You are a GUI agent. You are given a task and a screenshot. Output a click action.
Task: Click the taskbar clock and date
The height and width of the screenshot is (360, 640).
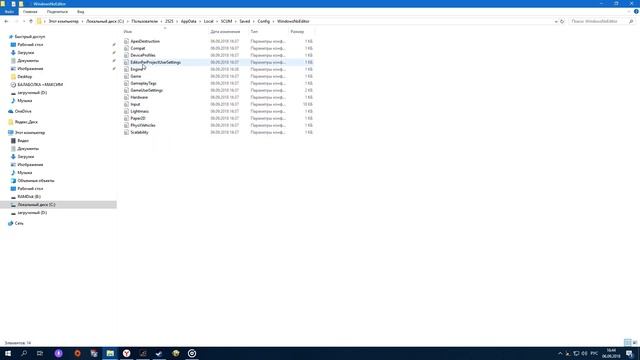(611, 353)
